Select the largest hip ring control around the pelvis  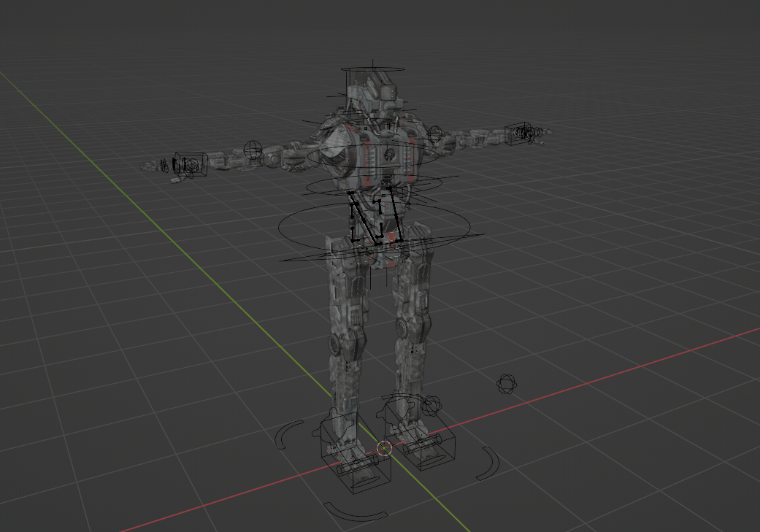tap(375, 225)
